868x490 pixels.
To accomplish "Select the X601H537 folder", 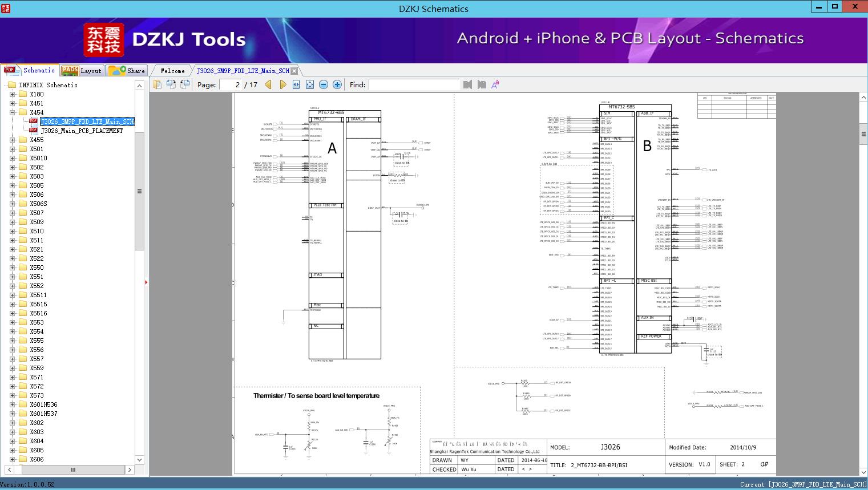I will coord(43,414).
